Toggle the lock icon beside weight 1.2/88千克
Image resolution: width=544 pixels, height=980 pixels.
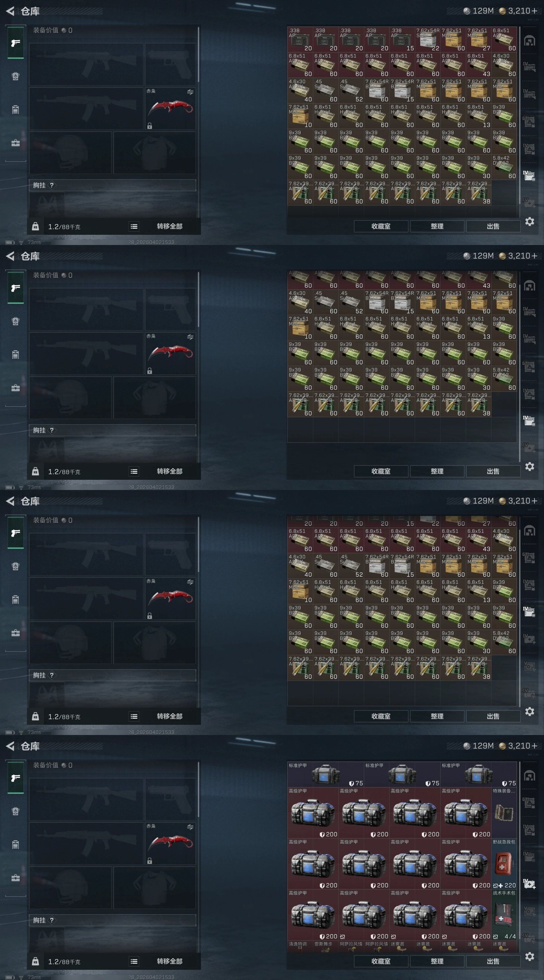point(35,226)
